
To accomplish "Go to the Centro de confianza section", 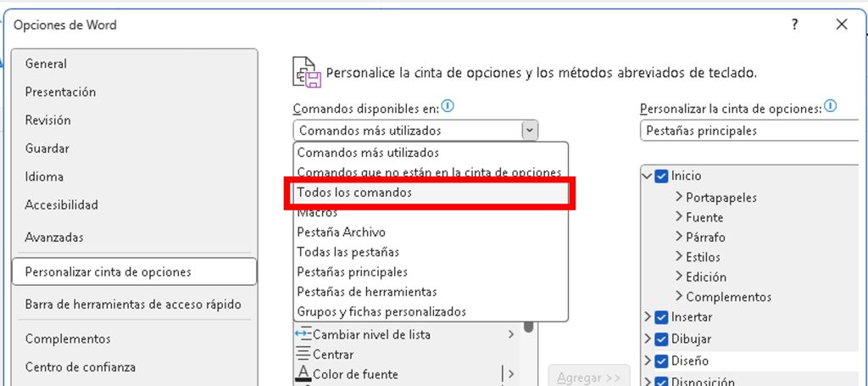I will 80,367.
